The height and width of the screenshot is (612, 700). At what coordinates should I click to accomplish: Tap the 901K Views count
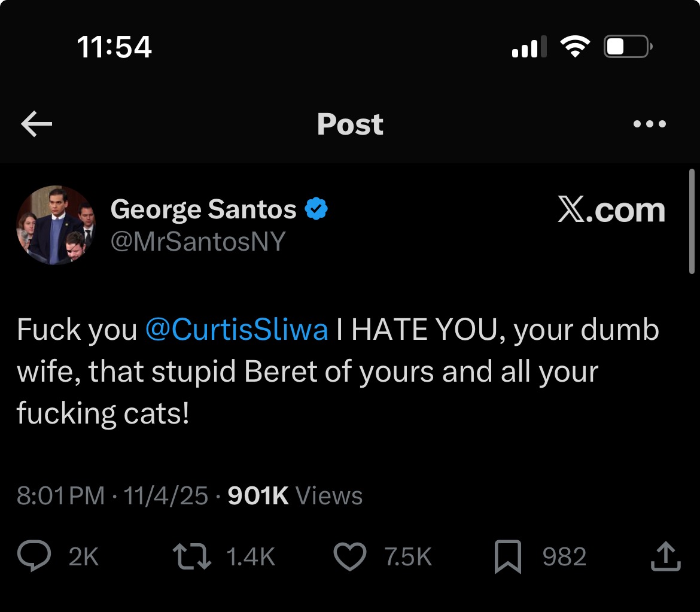point(296,496)
